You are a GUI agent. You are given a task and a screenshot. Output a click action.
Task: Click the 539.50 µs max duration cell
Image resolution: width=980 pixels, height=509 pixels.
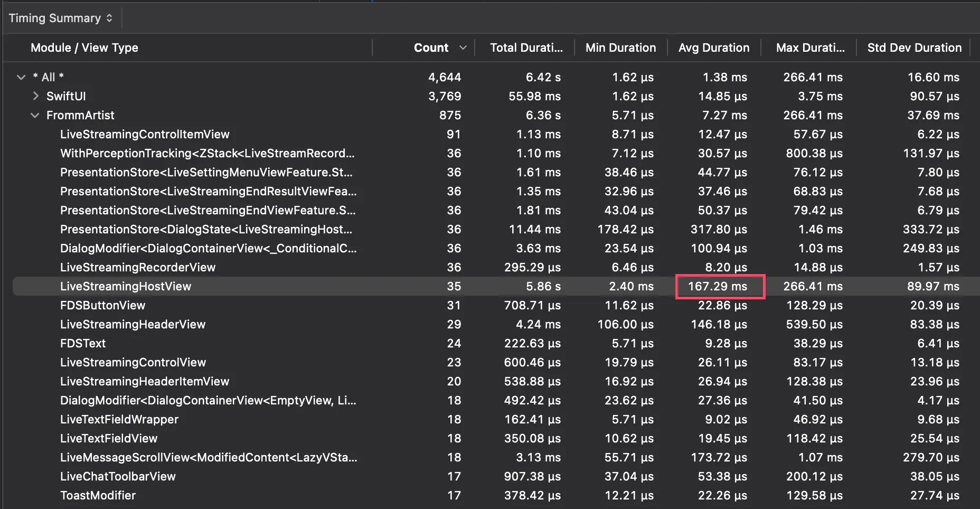coord(814,324)
